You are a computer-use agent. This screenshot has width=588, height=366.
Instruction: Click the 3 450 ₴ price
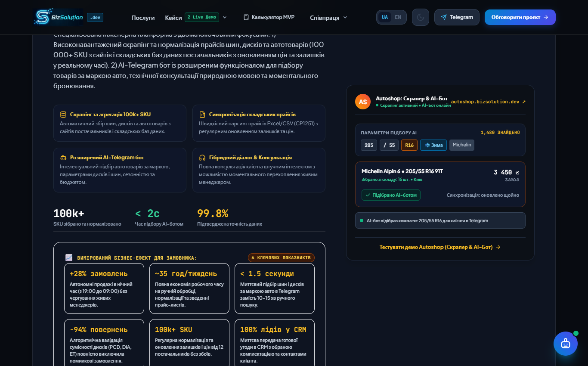(x=507, y=172)
